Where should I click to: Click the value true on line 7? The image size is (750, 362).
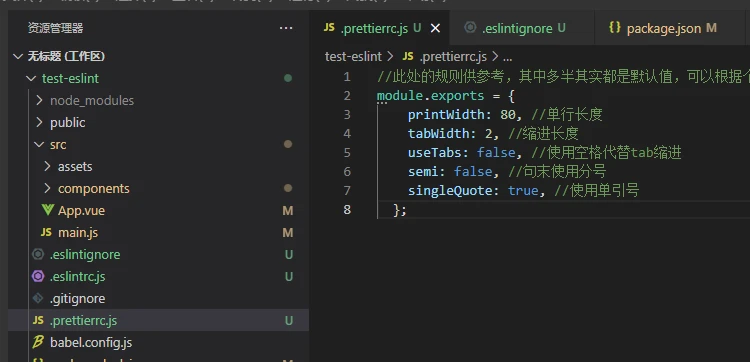point(523,191)
